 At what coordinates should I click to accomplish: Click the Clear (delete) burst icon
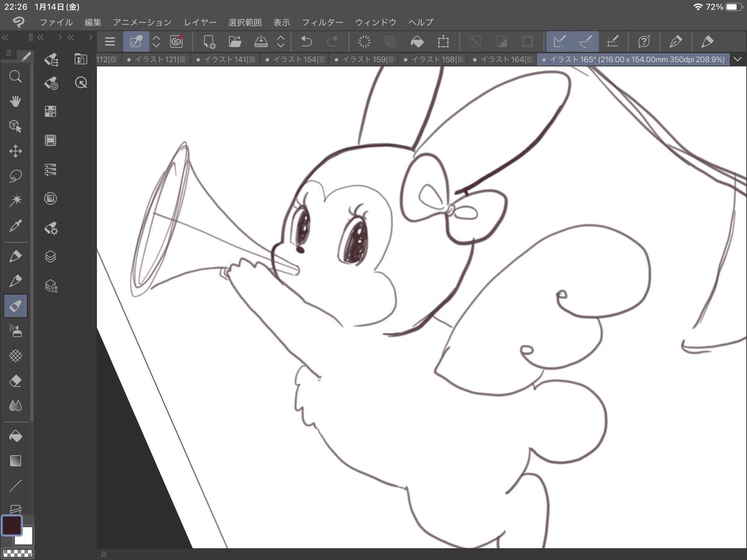pyautogui.click(x=365, y=42)
